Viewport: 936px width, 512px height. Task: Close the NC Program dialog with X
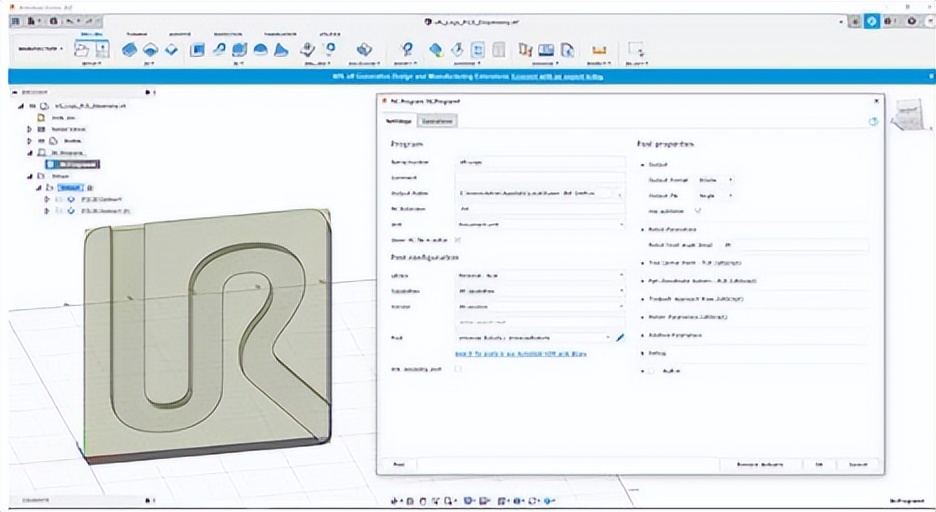point(877,102)
